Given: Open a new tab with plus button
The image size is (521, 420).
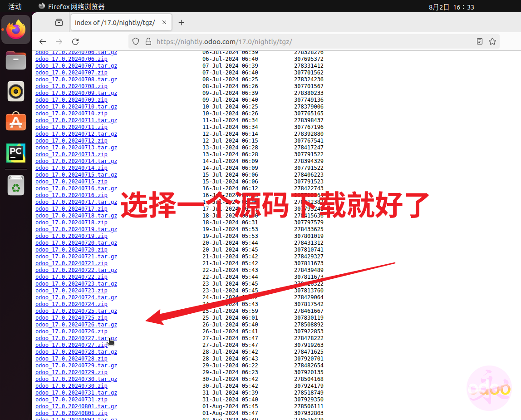Looking at the screenshot, I should pyautogui.click(x=181, y=23).
